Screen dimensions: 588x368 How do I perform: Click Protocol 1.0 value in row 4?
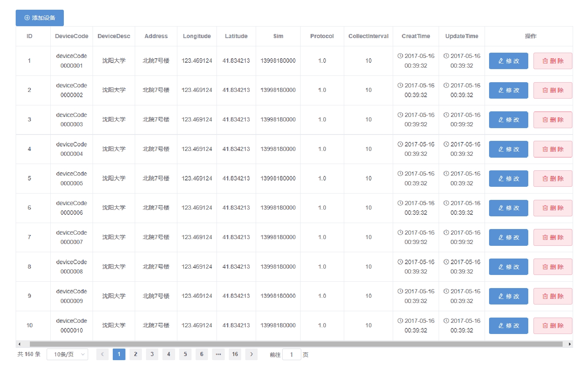322,149
